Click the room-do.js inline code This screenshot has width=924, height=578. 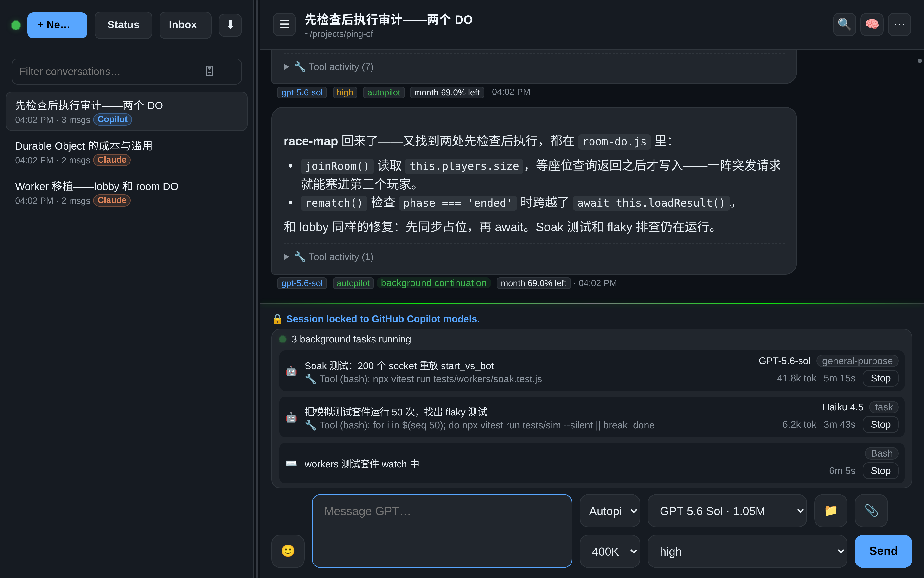click(614, 141)
